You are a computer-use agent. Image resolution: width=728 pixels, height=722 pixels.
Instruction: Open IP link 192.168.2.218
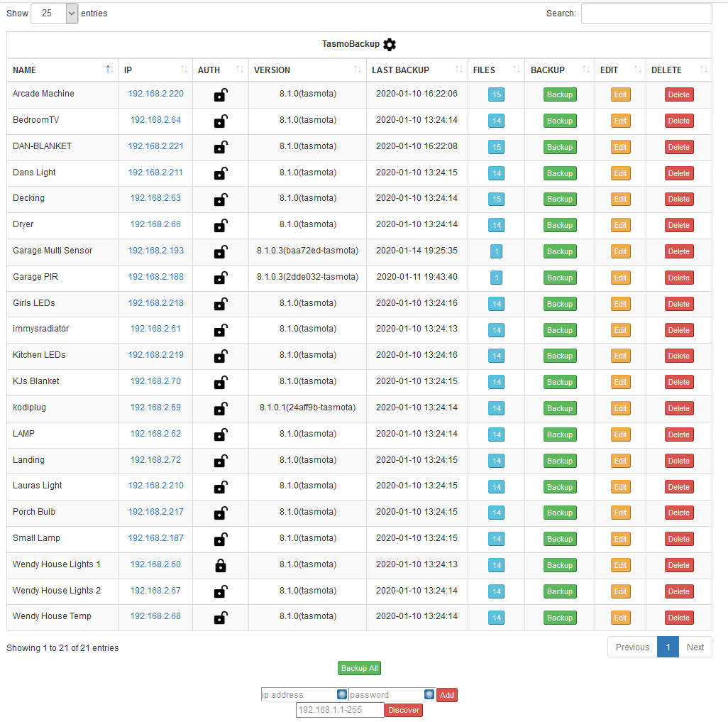click(x=155, y=303)
